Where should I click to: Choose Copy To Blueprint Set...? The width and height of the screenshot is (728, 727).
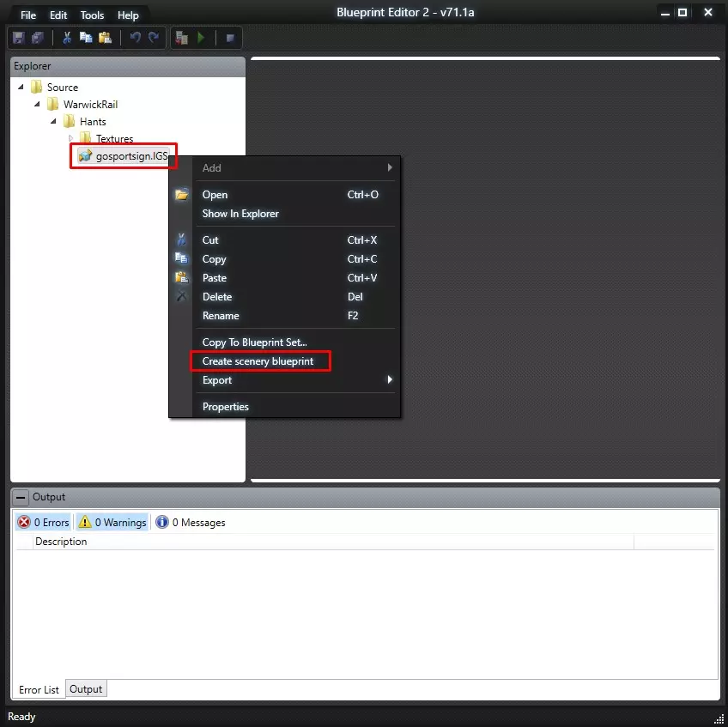tap(254, 342)
